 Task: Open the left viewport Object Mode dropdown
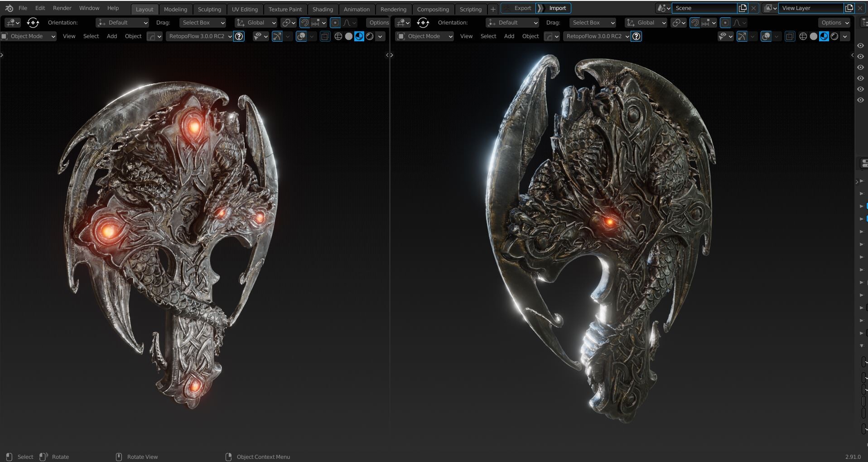tap(29, 36)
